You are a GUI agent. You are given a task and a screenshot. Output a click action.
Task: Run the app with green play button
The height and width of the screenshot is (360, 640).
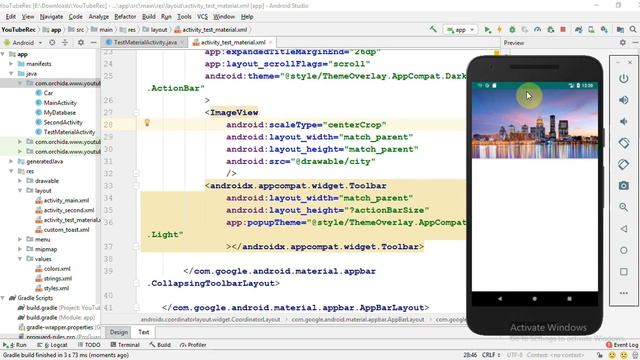[487, 30]
